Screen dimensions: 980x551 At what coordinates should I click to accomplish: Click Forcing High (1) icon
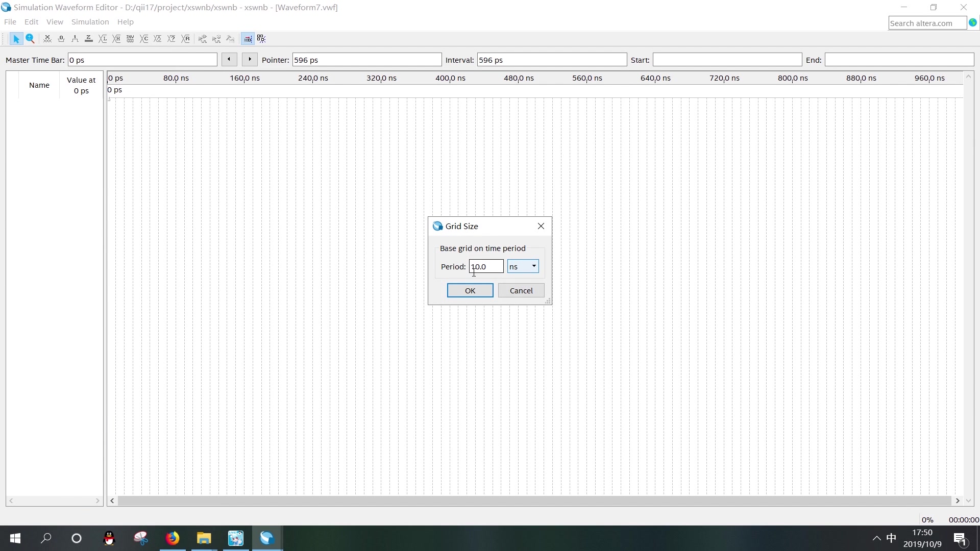tap(75, 39)
